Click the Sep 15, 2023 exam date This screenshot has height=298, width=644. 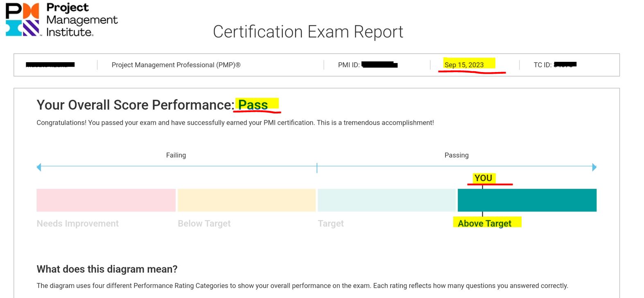464,65
